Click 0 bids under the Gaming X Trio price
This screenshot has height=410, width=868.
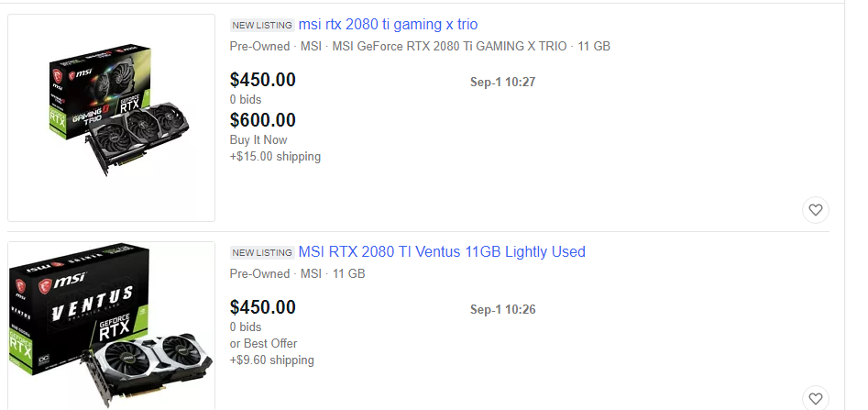[x=246, y=100]
